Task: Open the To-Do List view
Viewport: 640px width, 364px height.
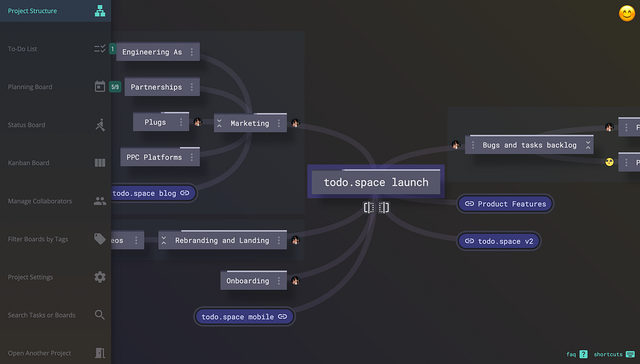Action: [x=55, y=49]
